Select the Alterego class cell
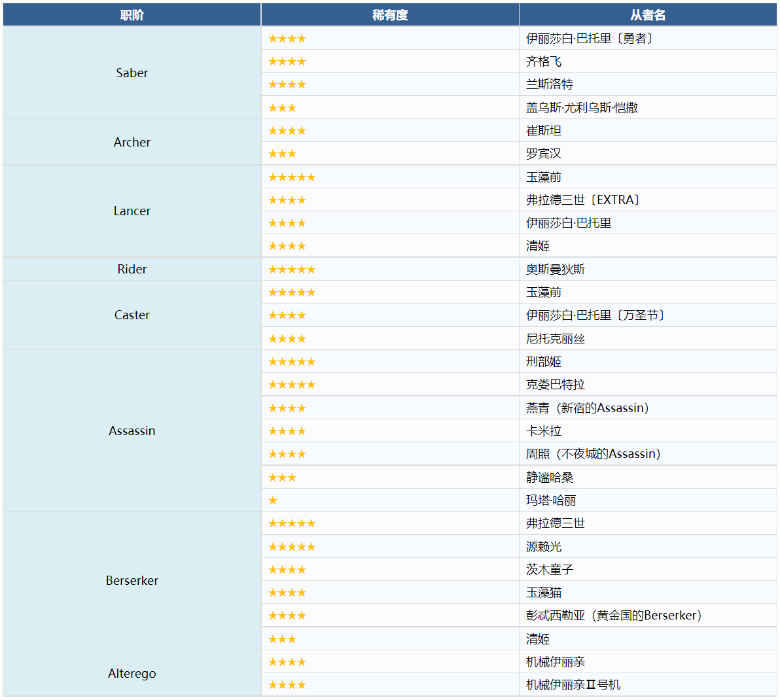The height and width of the screenshot is (700, 780). coord(132,673)
